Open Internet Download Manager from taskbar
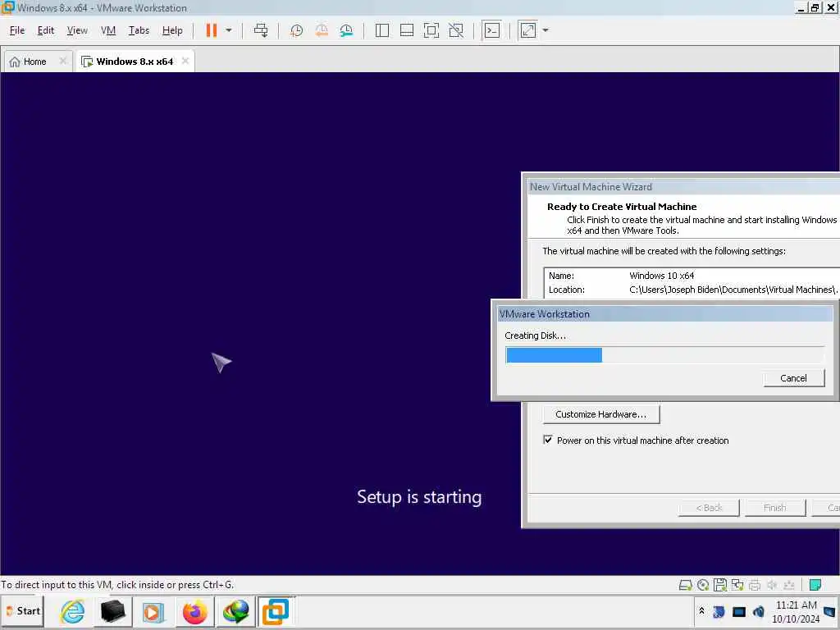The width and height of the screenshot is (840, 630). click(x=235, y=611)
